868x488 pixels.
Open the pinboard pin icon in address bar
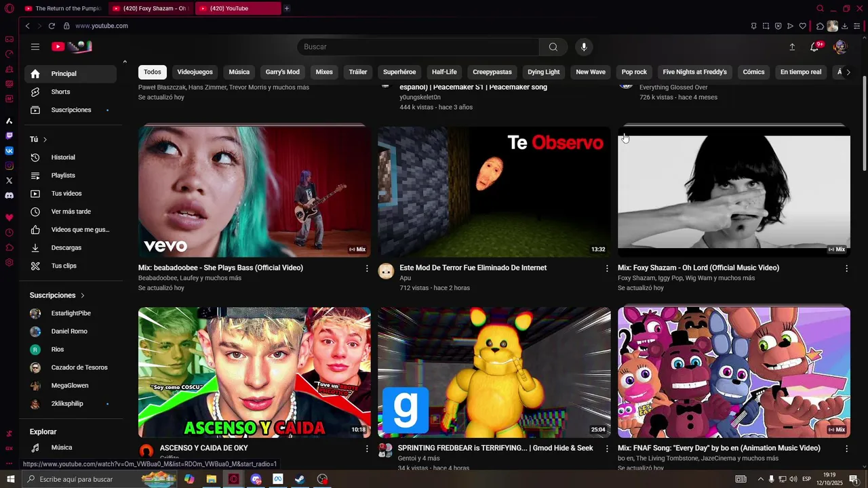coord(753,26)
